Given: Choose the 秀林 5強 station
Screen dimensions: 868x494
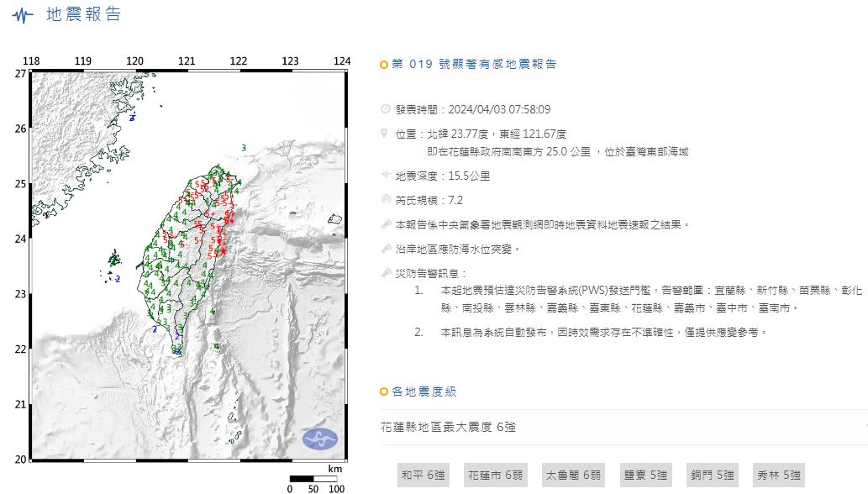Looking at the screenshot, I should point(777,476).
